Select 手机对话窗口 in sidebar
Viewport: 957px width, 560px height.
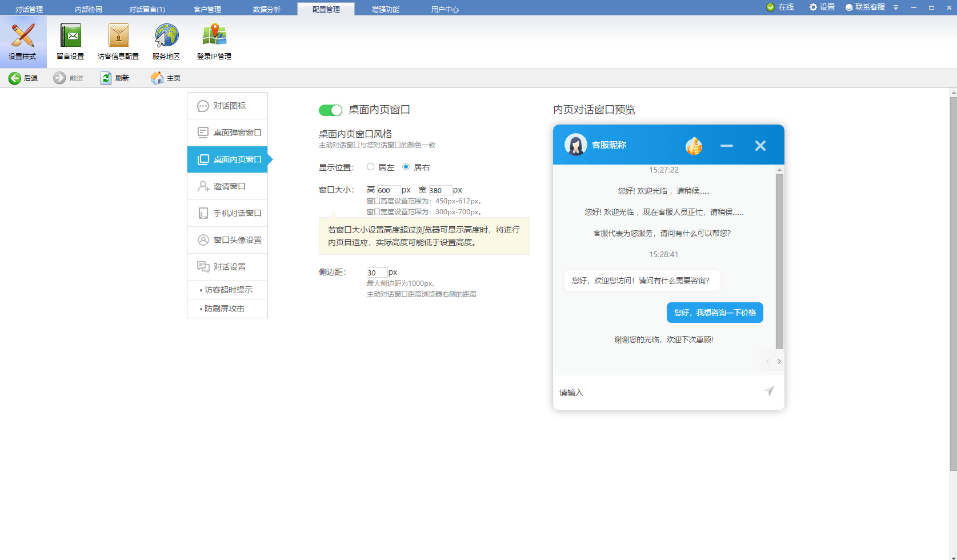point(227,213)
